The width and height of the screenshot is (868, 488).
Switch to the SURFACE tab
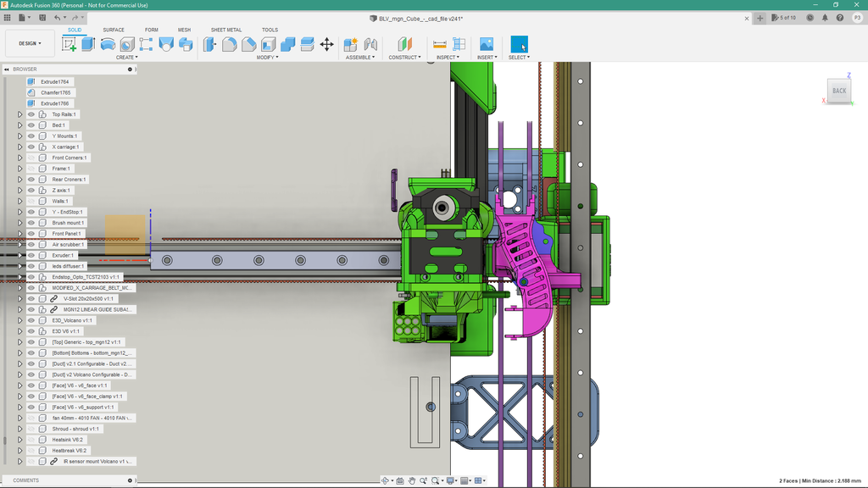tap(113, 29)
